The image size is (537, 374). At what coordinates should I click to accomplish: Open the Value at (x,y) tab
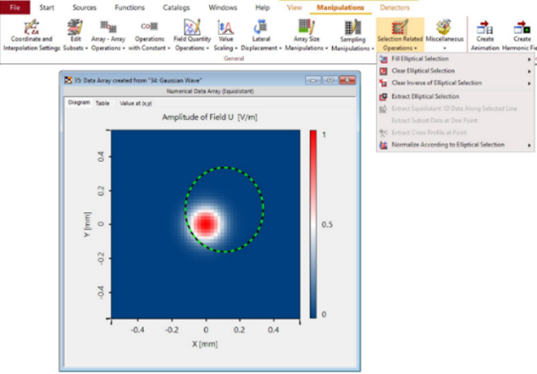(x=136, y=103)
